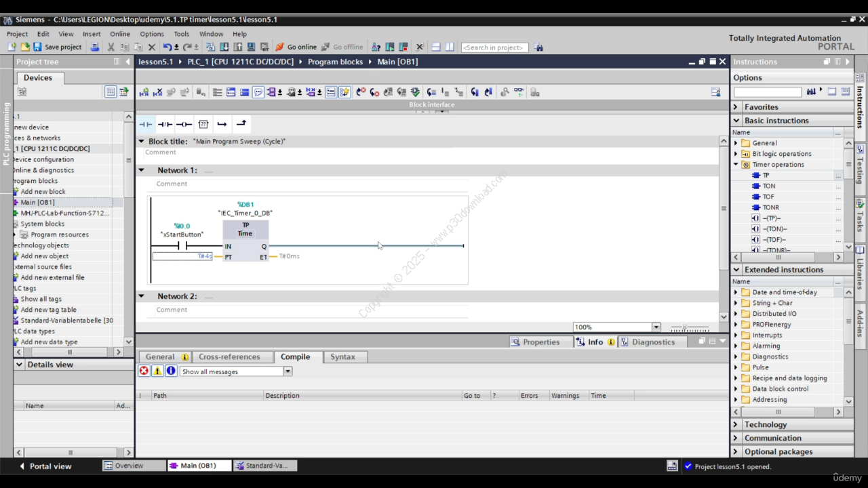
Task: Collapse the Timer operations folder
Action: tap(736, 165)
